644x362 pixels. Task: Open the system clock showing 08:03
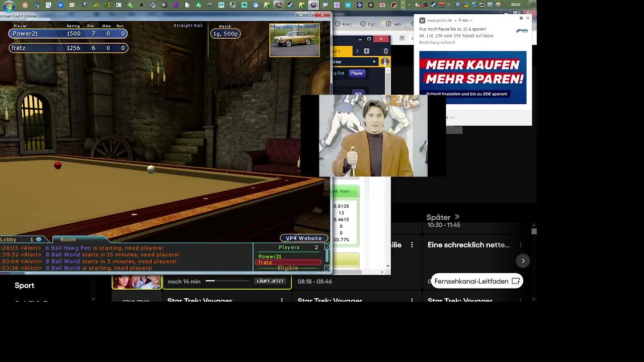(x=516, y=5)
